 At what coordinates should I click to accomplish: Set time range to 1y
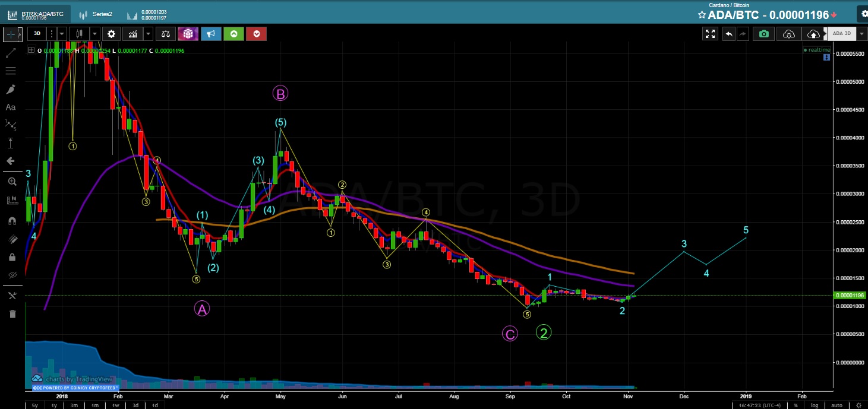pyautogui.click(x=54, y=405)
